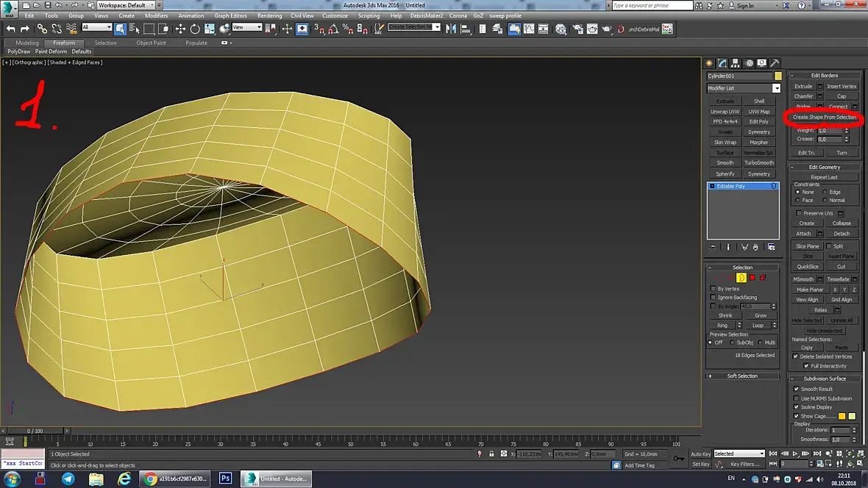Select the Move transform tool
Image resolution: width=868 pixels, height=488 pixels.
[x=180, y=29]
